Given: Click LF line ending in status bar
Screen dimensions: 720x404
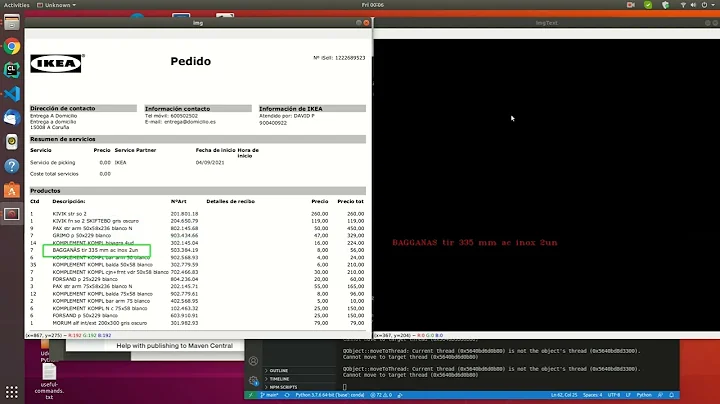Looking at the screenshot, I should pyautogui.click(x=628, y=395).
